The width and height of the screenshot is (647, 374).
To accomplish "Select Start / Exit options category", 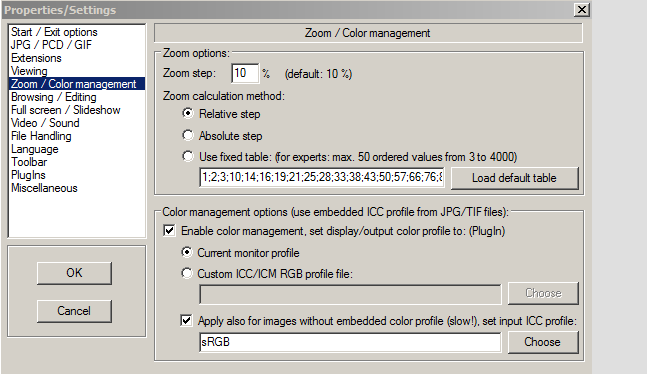I will [54, 32].
